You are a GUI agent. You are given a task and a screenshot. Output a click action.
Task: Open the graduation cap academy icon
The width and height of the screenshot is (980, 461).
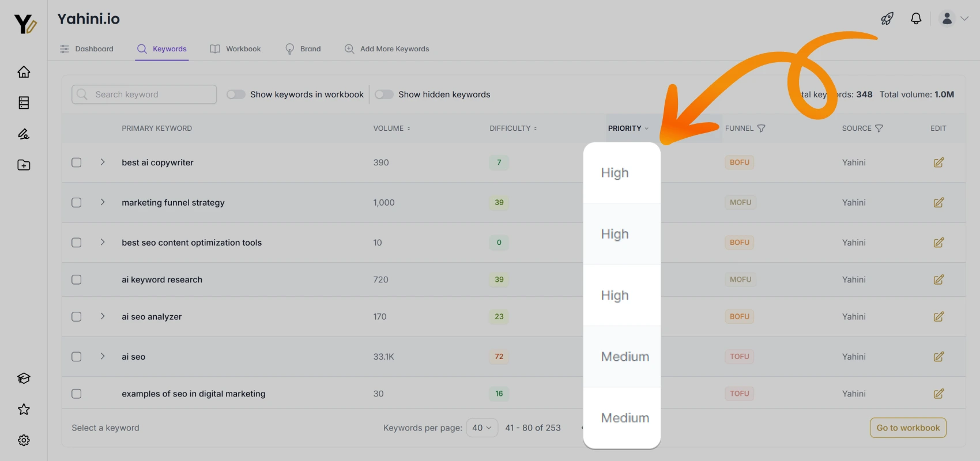(x=24, y=379)
